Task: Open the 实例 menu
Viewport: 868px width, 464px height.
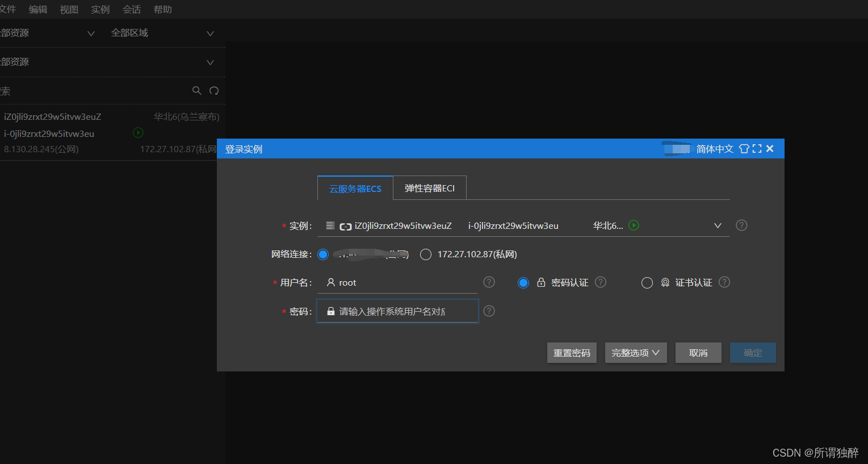Action: point(100,10)
